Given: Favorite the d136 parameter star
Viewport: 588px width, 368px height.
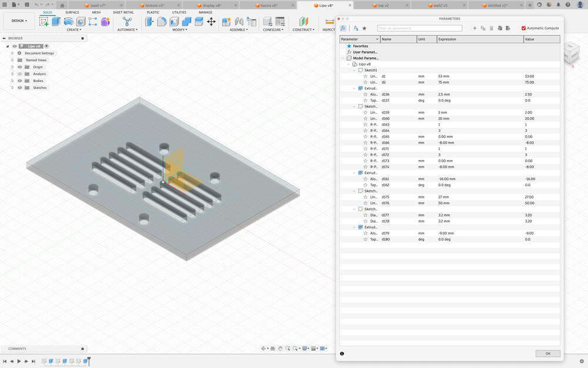Looking at the screenshot, I should click(x=365, y=94).
